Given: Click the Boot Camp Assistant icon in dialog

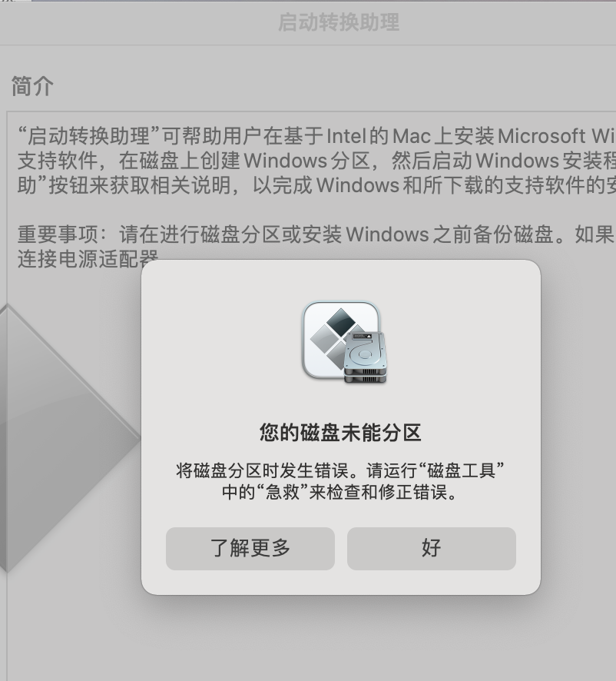Looking at the screenshot, I should [344, 342].
